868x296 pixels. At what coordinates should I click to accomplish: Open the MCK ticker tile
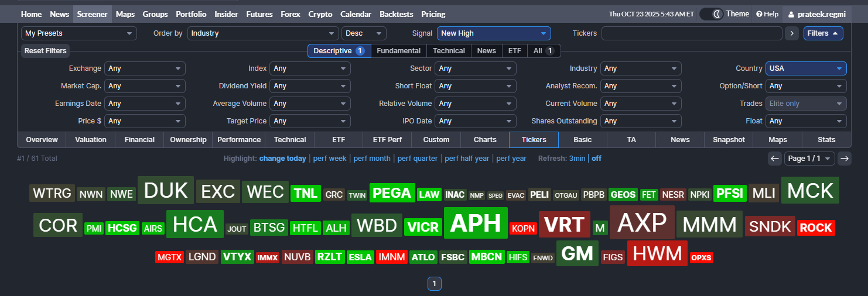point(810,190)
